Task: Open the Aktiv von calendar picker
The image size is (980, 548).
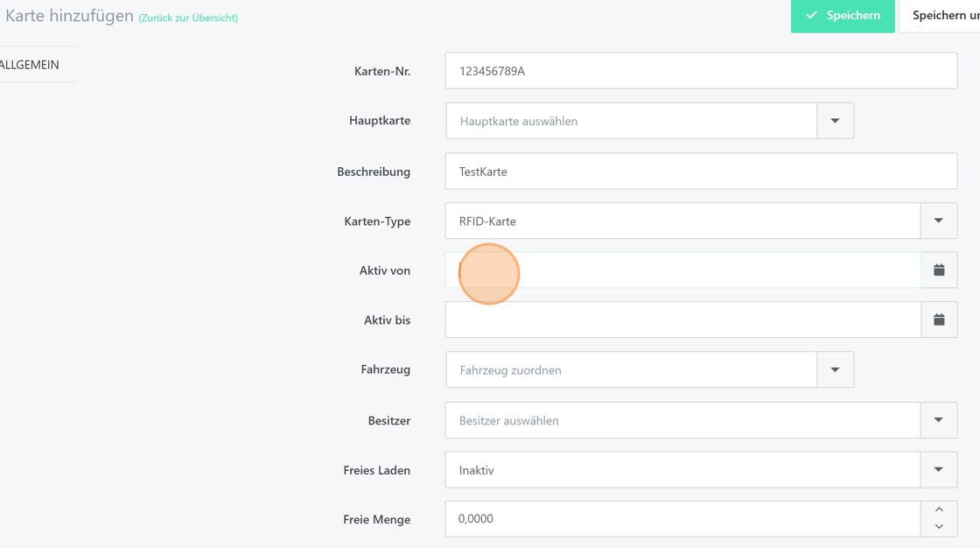Action: (x=939, y=270)
